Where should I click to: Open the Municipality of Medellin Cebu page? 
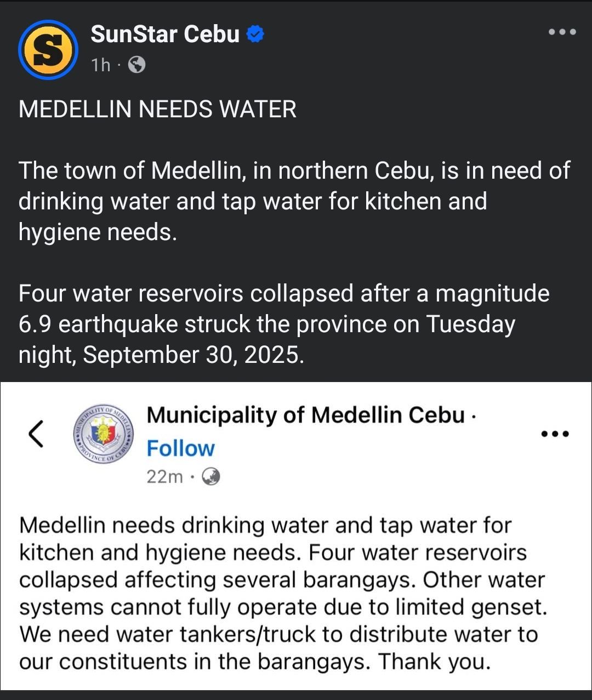(305, 415)
